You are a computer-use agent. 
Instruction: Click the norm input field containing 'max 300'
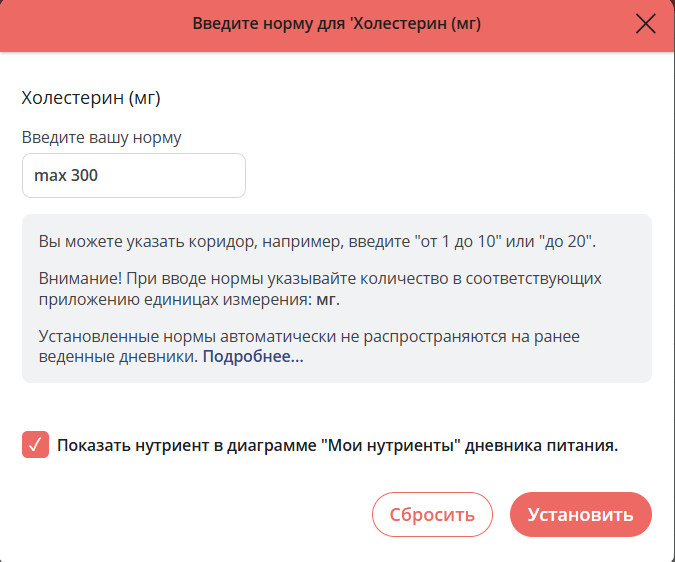click(133, 175)
